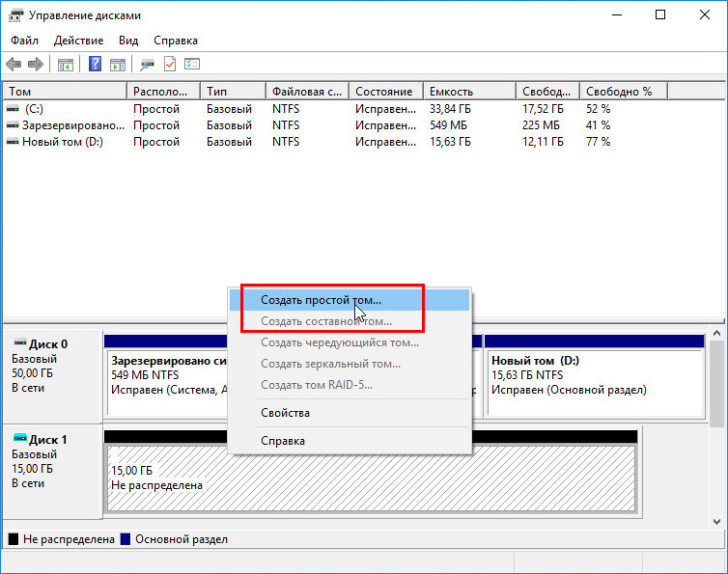Screen dimensions: 728x574
Task: Sort by the Располо... column header
Action: tap(163, 92)
